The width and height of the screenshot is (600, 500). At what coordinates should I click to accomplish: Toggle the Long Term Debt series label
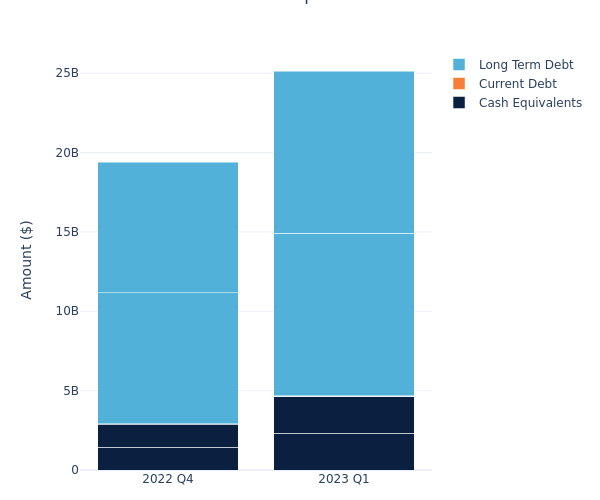click(526, 65)
